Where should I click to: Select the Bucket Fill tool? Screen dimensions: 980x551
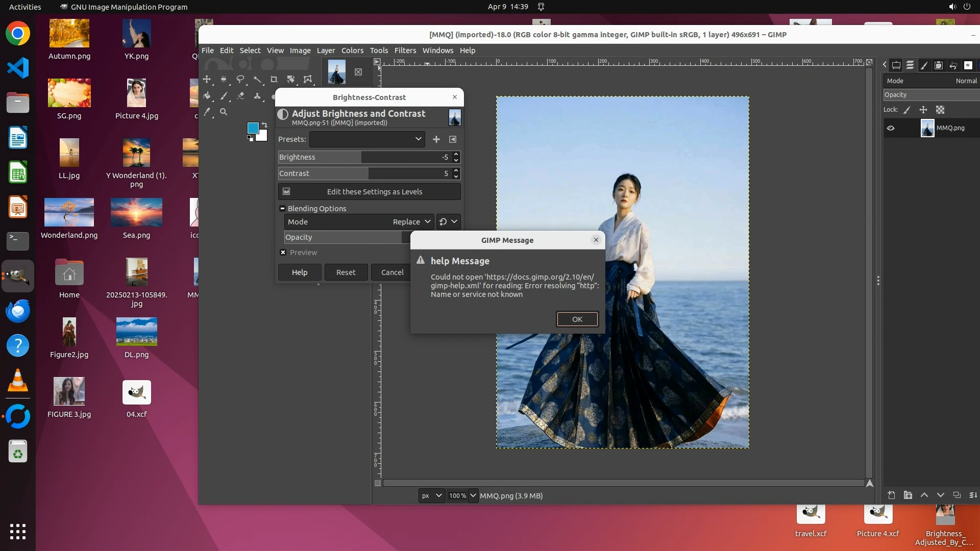click(x=207, y=96)
